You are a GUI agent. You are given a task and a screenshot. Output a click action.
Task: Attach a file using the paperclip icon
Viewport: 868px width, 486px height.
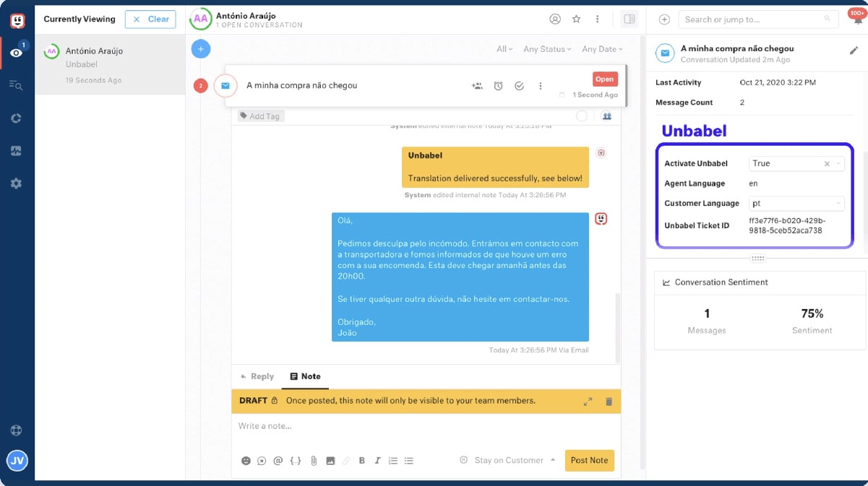pyautogui.click(x=314, y=461)
